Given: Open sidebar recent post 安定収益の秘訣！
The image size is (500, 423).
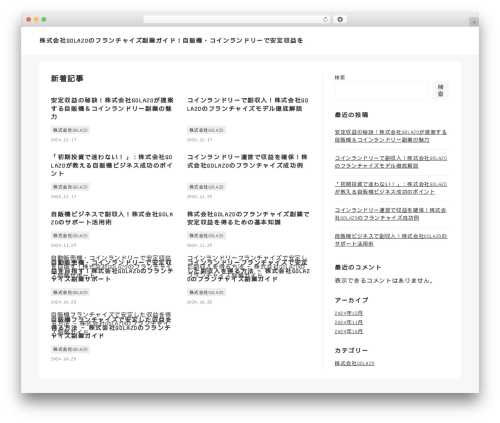Looking at the screenshot, I should tap(391, 136).
